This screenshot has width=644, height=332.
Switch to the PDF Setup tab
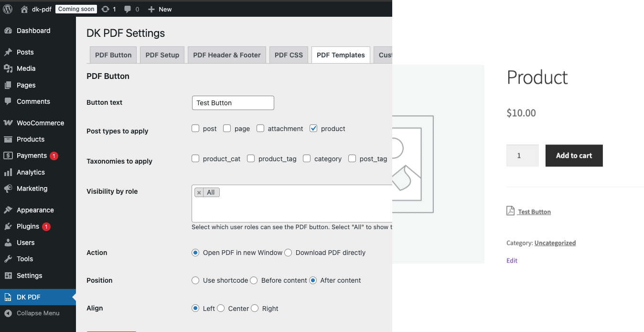[162, 55]
